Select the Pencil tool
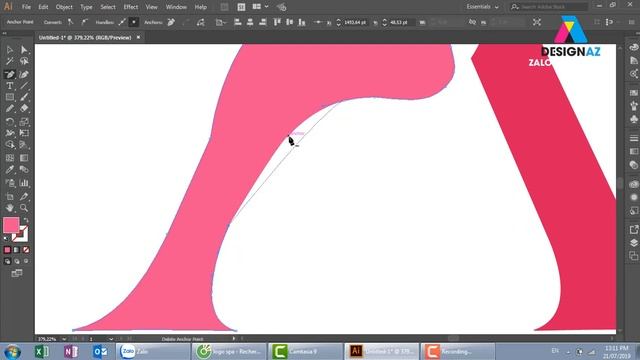Screen dimensions: 640x360 tap(10, 109)
